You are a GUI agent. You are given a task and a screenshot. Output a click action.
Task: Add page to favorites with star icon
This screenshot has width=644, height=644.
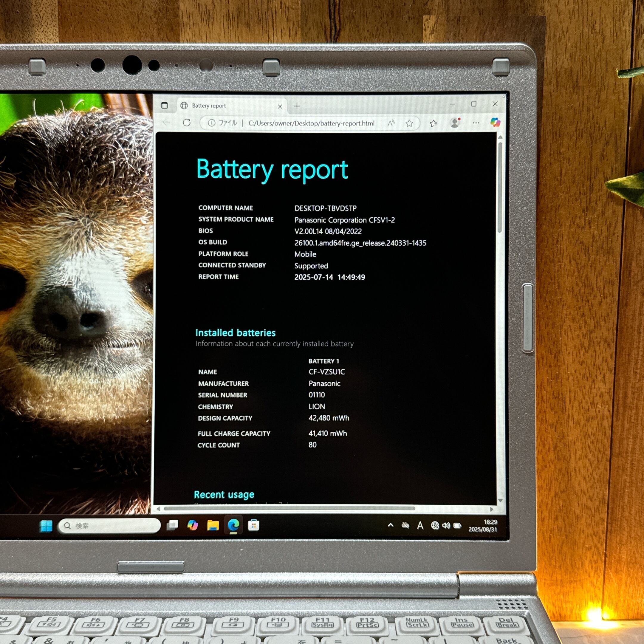(409, 123)
